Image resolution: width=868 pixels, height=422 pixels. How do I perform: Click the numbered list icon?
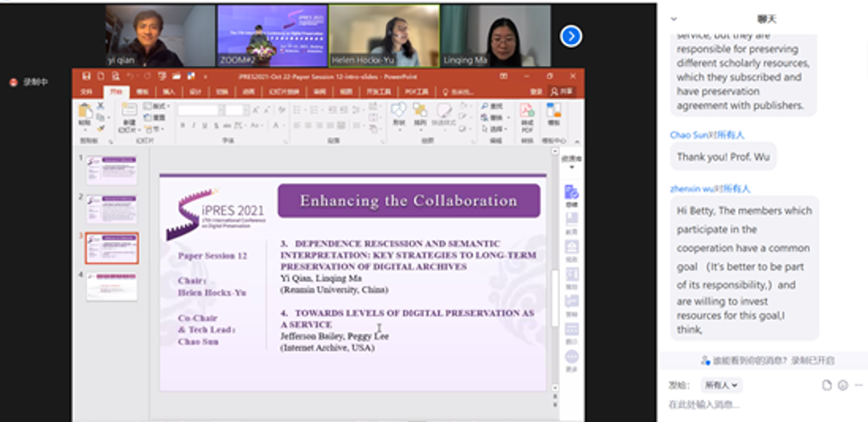pyautogui.click(x=314, y=109)
